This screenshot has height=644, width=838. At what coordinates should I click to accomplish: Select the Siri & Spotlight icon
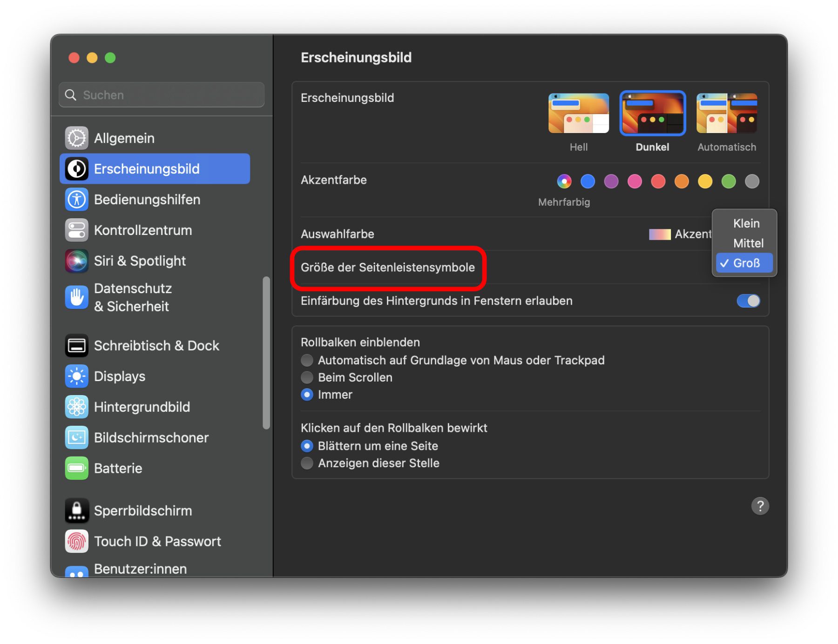tap(76, 261)
